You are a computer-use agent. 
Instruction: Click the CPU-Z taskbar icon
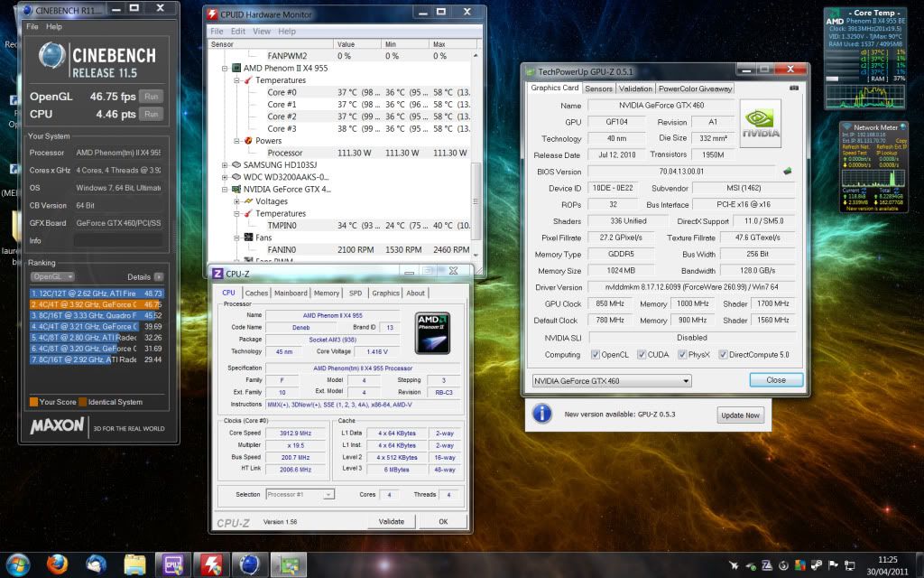coord(172,564)
